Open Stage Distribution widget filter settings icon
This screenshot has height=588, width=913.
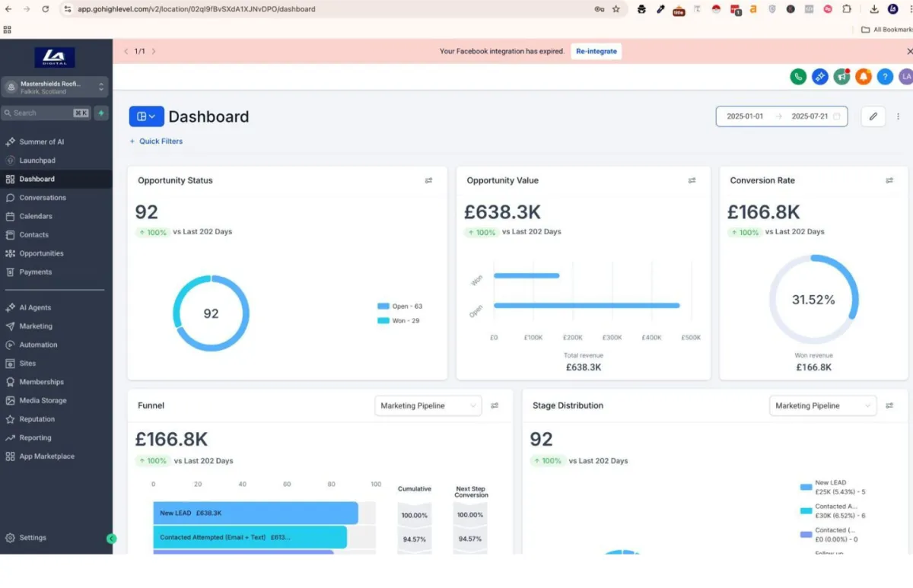click(889, 405)
